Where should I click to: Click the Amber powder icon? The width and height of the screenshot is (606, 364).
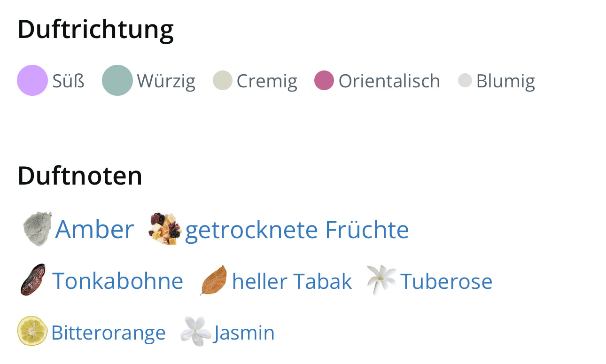click(x=38, y=229)
